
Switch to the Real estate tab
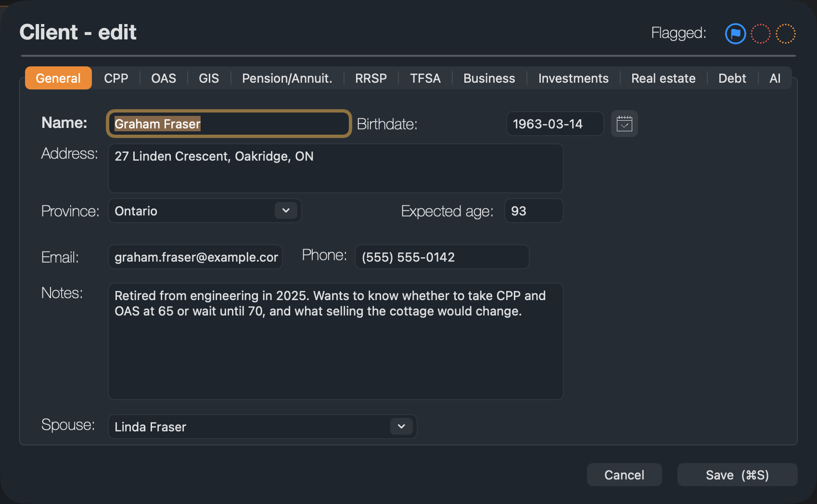click(664, 78)
